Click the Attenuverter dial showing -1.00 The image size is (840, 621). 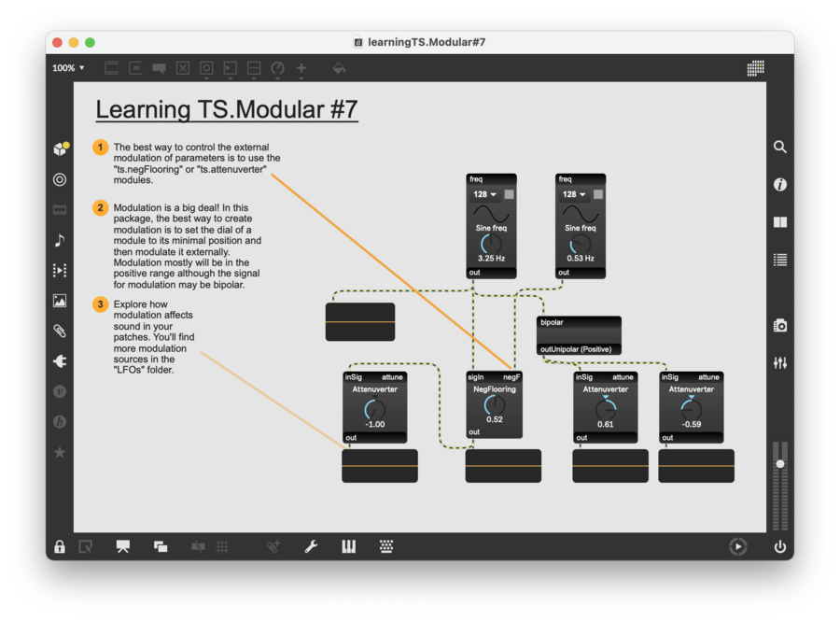(374, 409)
